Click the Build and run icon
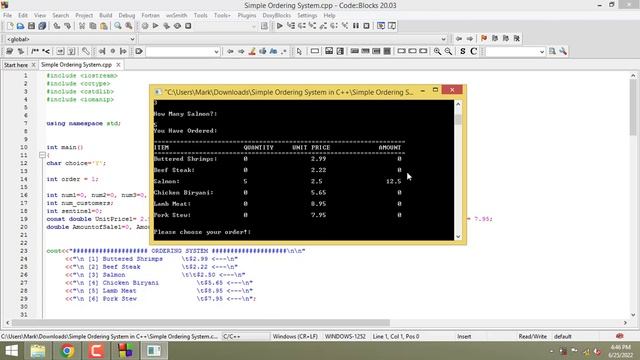This screenshot has height=360, width=640. pyautogui.click(x=167, y=26)
